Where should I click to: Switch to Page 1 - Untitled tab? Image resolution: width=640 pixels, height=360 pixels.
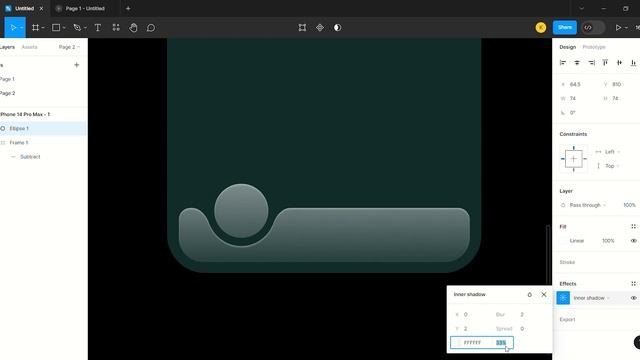pos(85,8)
